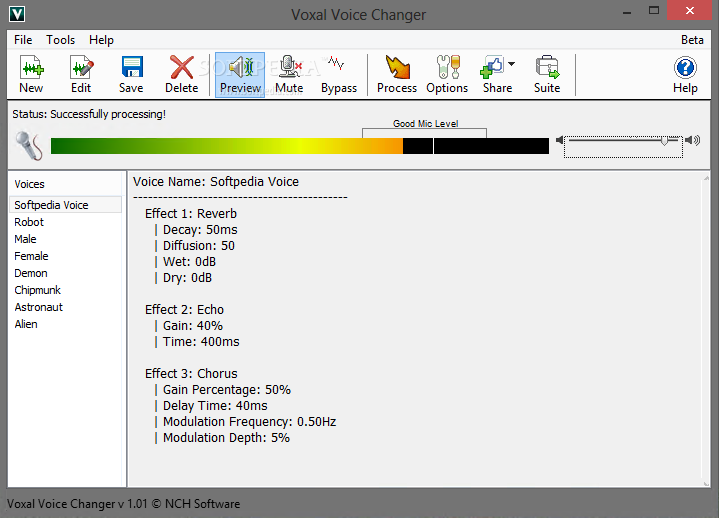Click 'Decay: 50ms' value
The image size is (719, 518).
click(x=200, y=230)
